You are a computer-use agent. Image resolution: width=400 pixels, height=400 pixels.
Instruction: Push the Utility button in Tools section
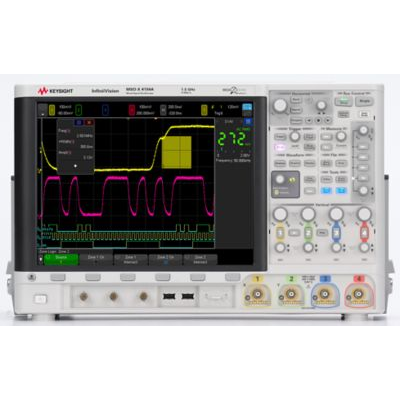tap(326, 179)
